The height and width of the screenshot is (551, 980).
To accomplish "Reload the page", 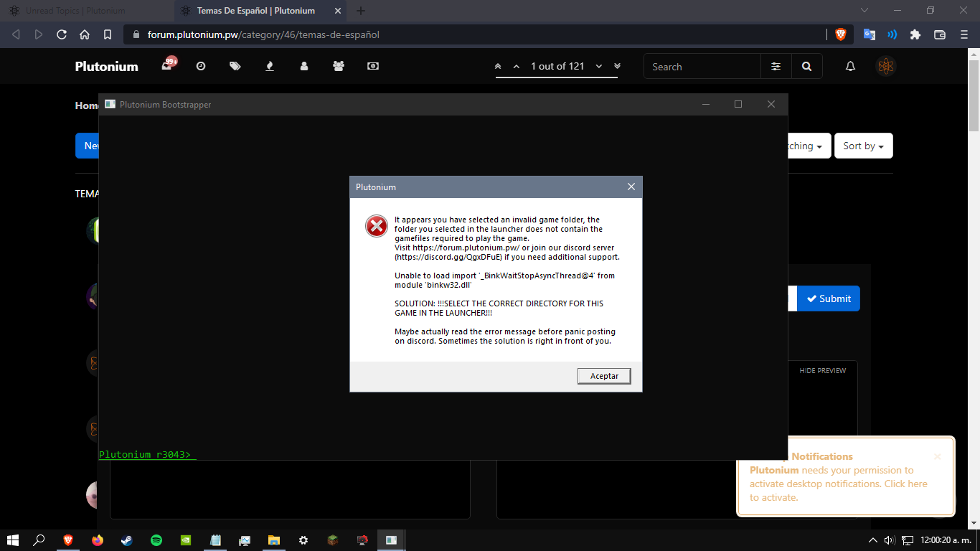I will click(x=62, y=34).
